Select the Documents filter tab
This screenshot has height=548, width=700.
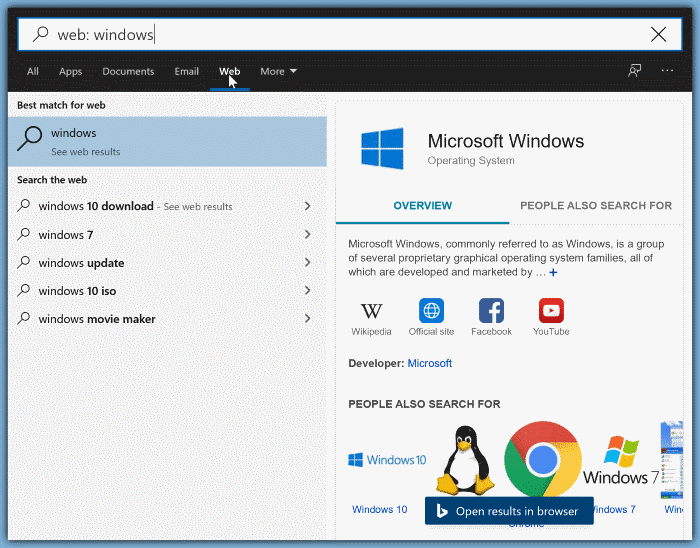point(128,71)
